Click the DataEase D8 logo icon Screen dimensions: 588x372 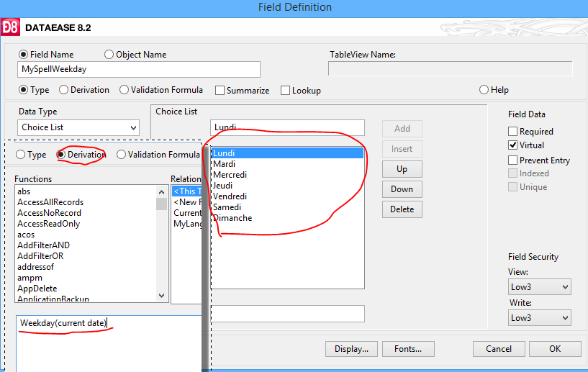10,27
